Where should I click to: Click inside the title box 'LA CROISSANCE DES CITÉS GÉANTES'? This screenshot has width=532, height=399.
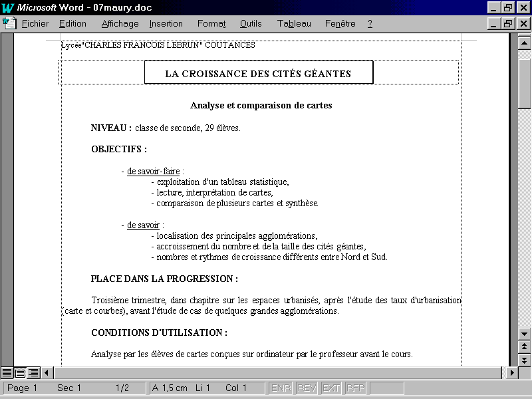click(258, 73)
